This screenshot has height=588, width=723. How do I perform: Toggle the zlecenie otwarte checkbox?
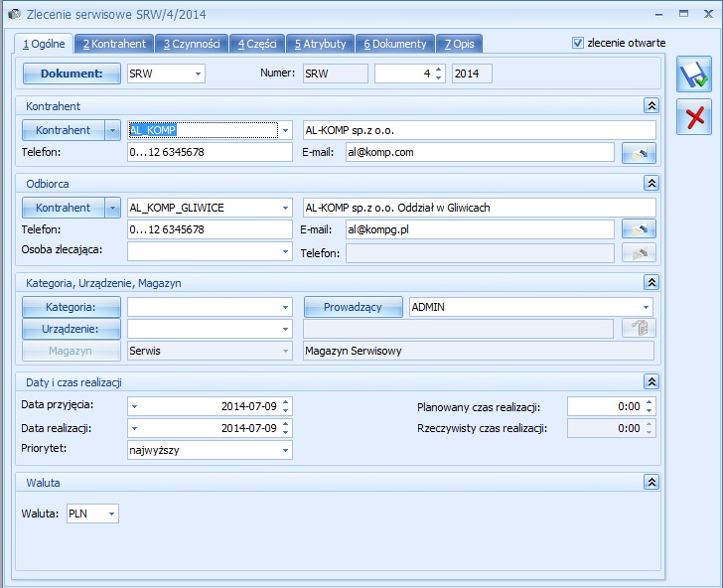pos(578,43)
